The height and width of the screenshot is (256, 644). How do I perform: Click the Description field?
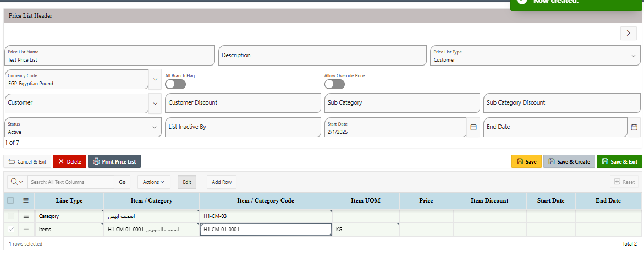click(322, 56)
